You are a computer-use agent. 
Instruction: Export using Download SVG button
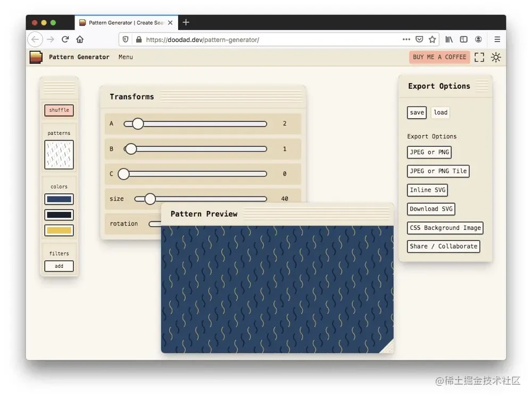point(431,209)
